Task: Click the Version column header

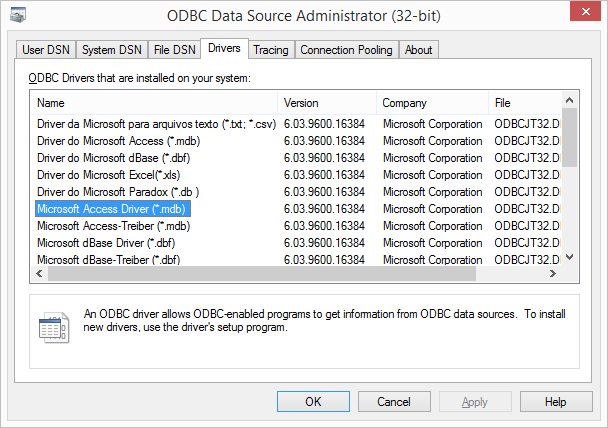Action: point(327,103)
